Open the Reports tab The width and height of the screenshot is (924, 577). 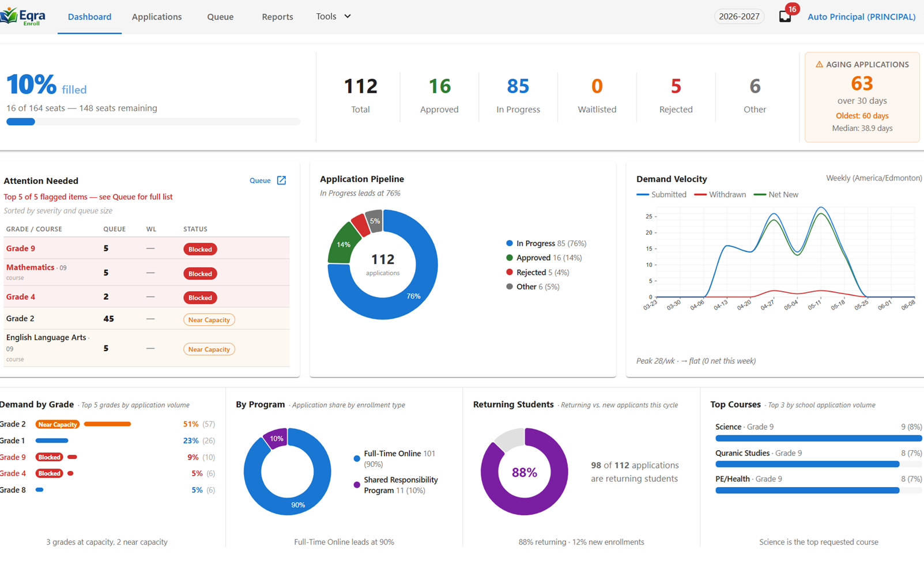(x=277, y=17)
